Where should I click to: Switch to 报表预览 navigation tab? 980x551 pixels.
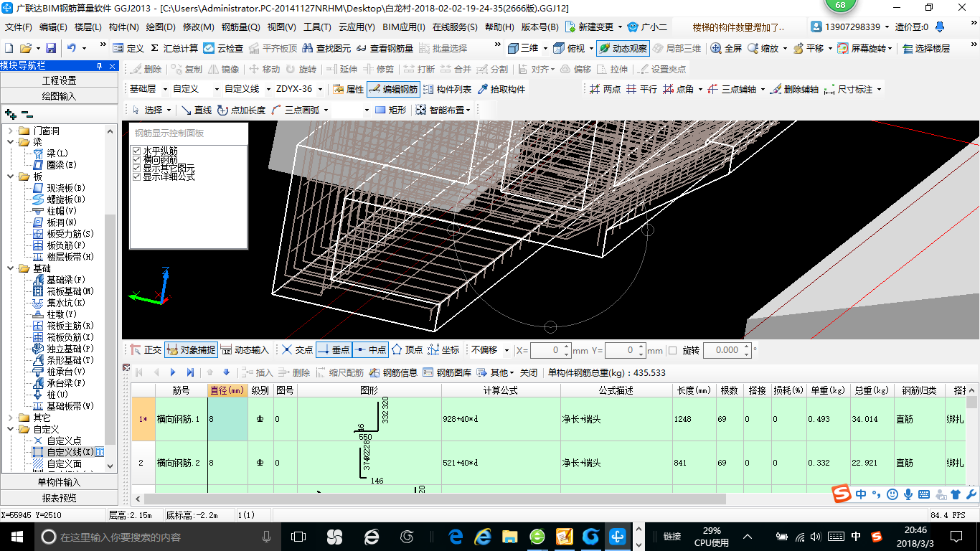[59, 498]
